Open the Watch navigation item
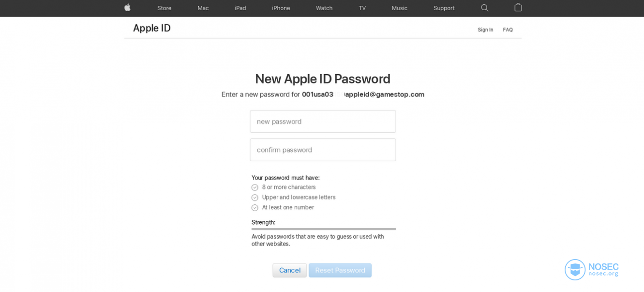Viewport: 644px width, 292px height. click(324, 8)
